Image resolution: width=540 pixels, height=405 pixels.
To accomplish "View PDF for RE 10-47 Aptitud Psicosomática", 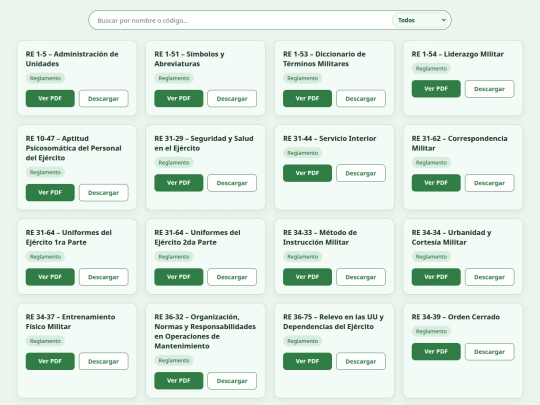I will coord(50,193).
